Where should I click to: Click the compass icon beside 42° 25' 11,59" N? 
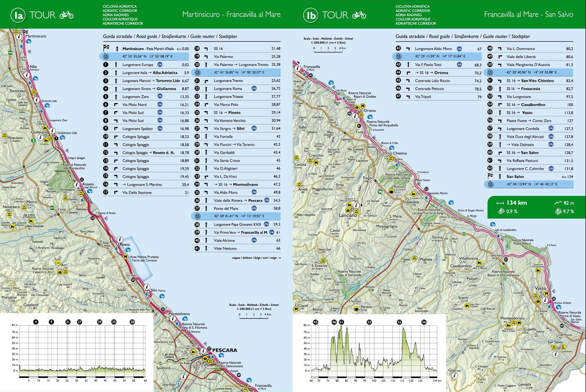(398, 57)
